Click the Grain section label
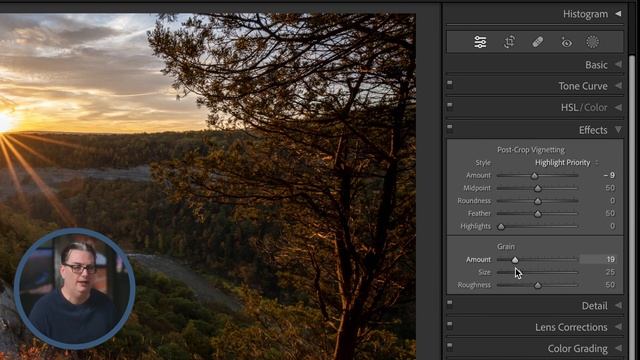This screenshot has height=360, width=640. tap(506, 246)
